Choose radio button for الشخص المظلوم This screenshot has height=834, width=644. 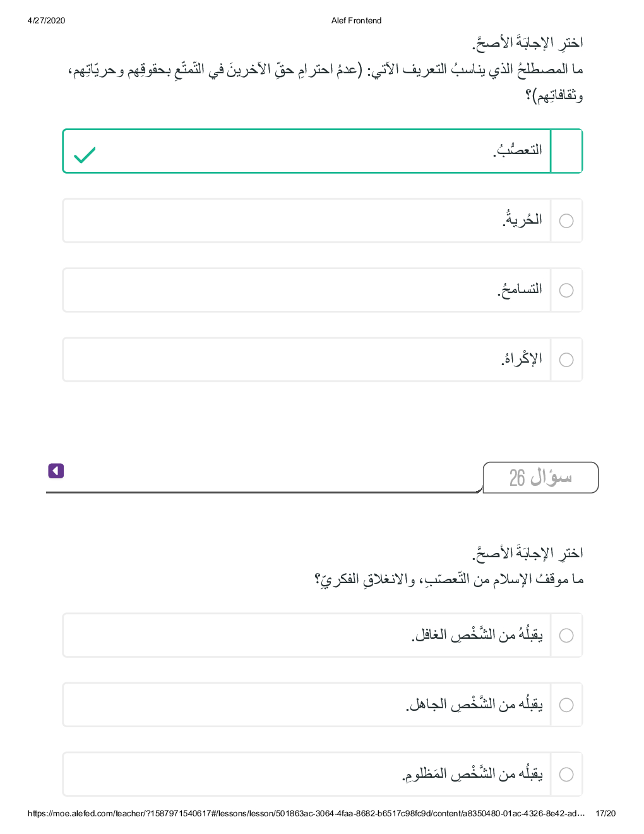pos(566,774)
